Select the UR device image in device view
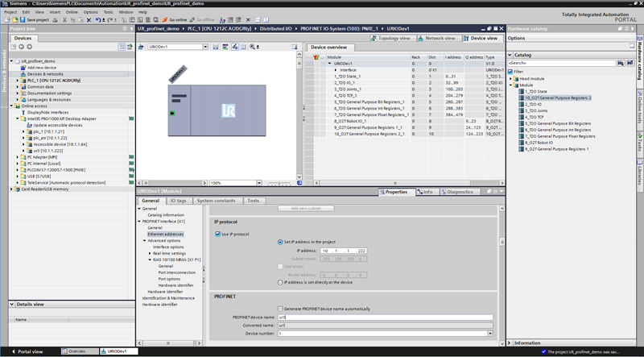Image resolution: width=644 pixels, height=357 pixels. [217, 110]
